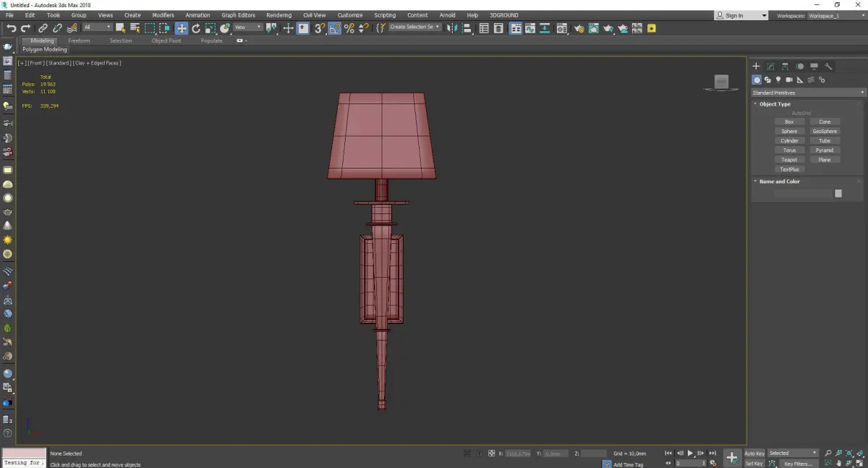Toggle Auto Key animation mode
Image resolution: width=868 pixels, height=468 pixels.
[754, 453]
